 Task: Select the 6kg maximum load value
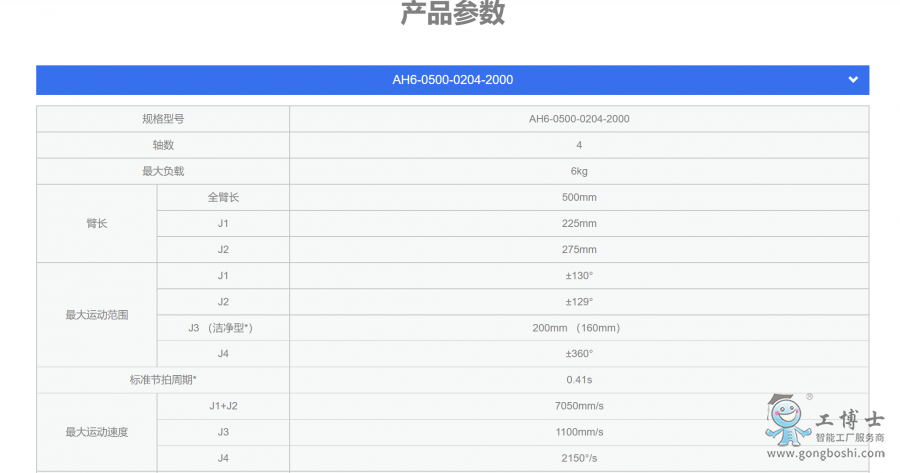579,171
